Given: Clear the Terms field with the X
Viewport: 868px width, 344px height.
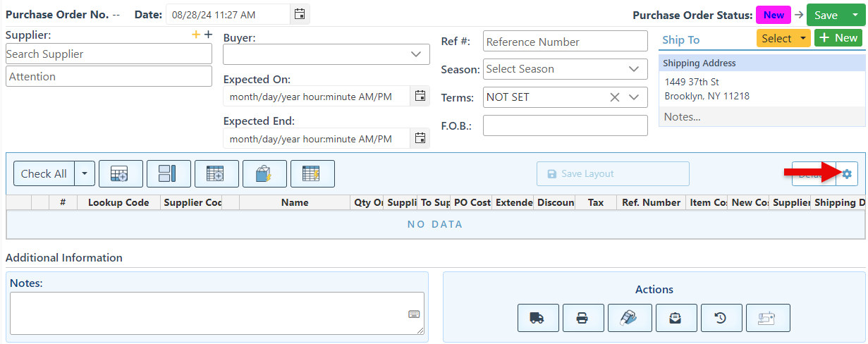Looking at the screenshot, I should [x=614, y=97].
